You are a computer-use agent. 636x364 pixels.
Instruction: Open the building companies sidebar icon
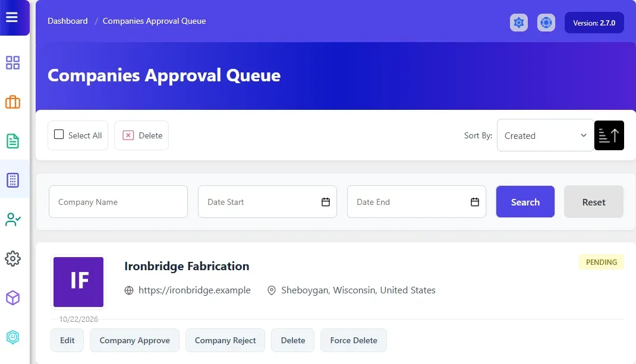pyautogui.click(x=12, y=180)
